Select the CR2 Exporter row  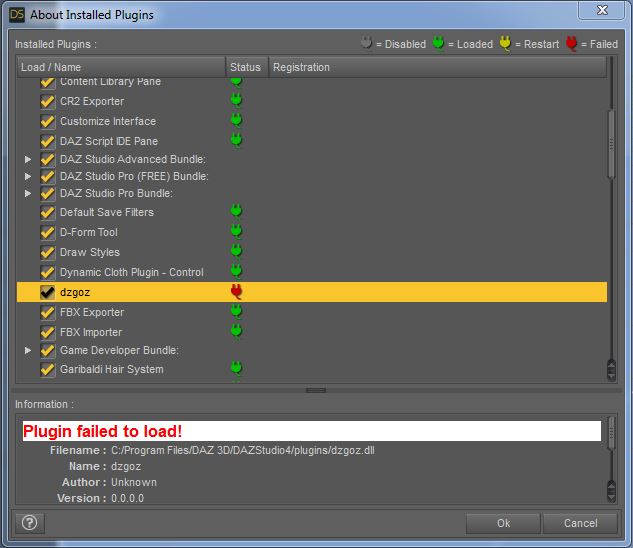pyautogui.click(x=312, y=101)
